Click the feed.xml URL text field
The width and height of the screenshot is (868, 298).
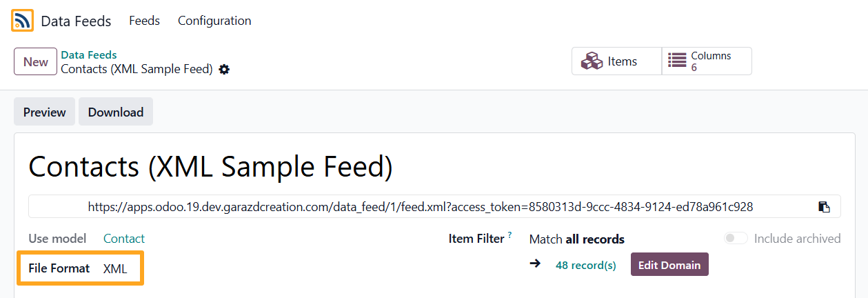421,206
